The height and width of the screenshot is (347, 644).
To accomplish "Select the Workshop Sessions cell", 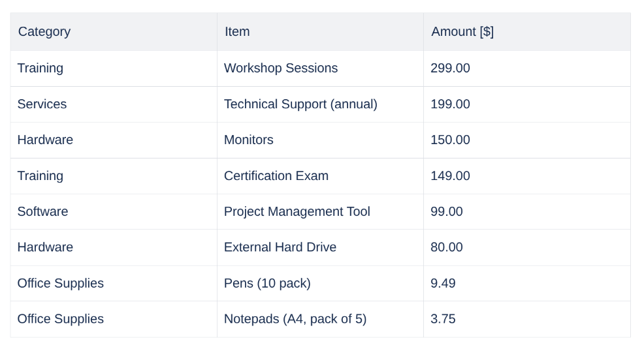I will (281, 68).
